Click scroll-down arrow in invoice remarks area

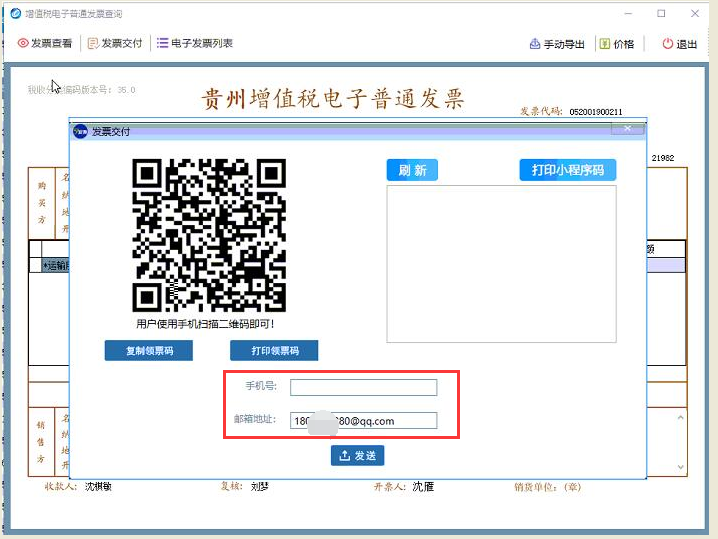pyautogui.click(x=680, y=467)
